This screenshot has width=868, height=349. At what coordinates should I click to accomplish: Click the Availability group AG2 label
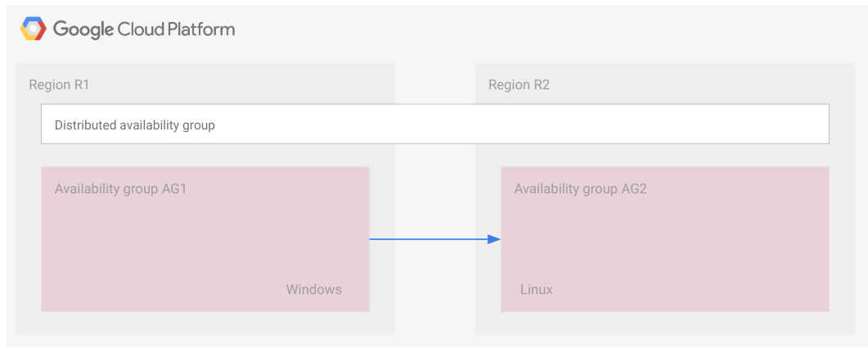[x=581, y=188]
